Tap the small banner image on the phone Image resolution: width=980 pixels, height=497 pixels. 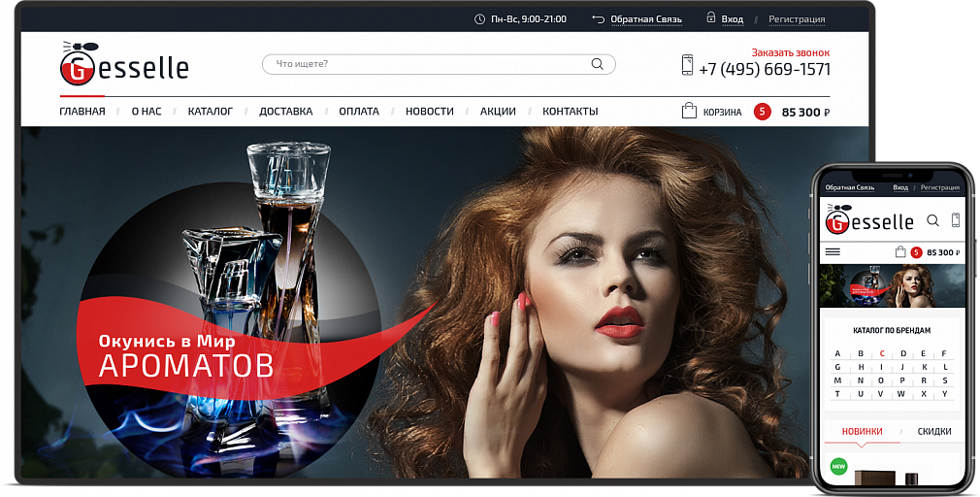click(892, 286)
